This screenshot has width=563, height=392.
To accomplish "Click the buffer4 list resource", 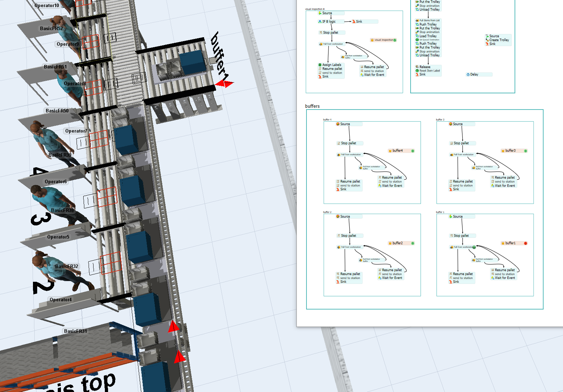I will tap(398, 151).
